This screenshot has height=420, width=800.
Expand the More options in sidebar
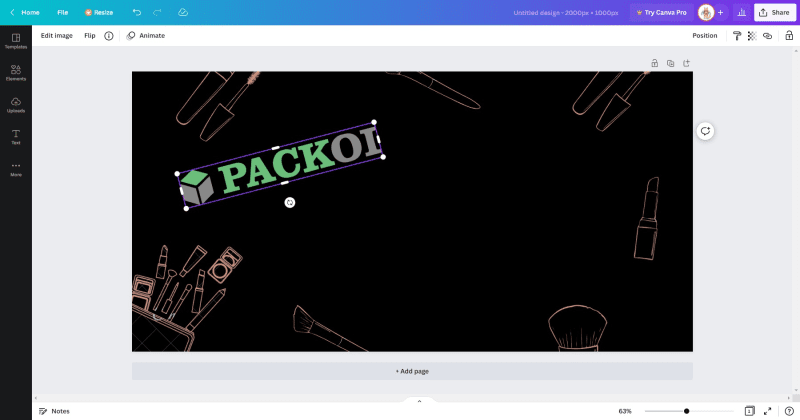pyautogui.click(x=15, y=168)
